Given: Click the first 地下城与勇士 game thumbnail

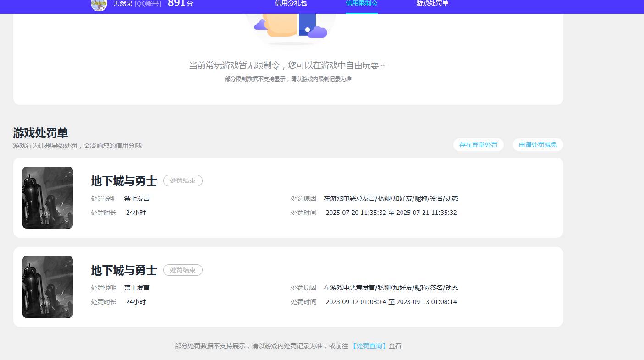Looking at the screenshot, I should (x=47, y=197).
